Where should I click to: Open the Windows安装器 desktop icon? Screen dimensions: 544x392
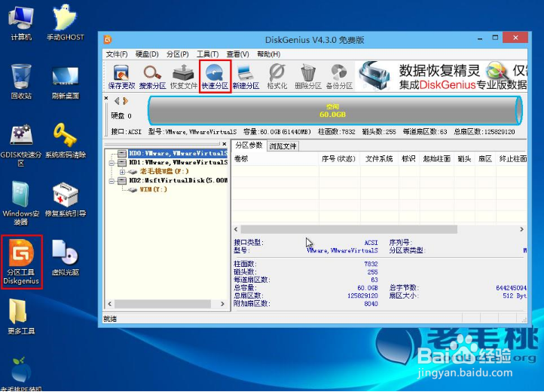click(21, 204)
